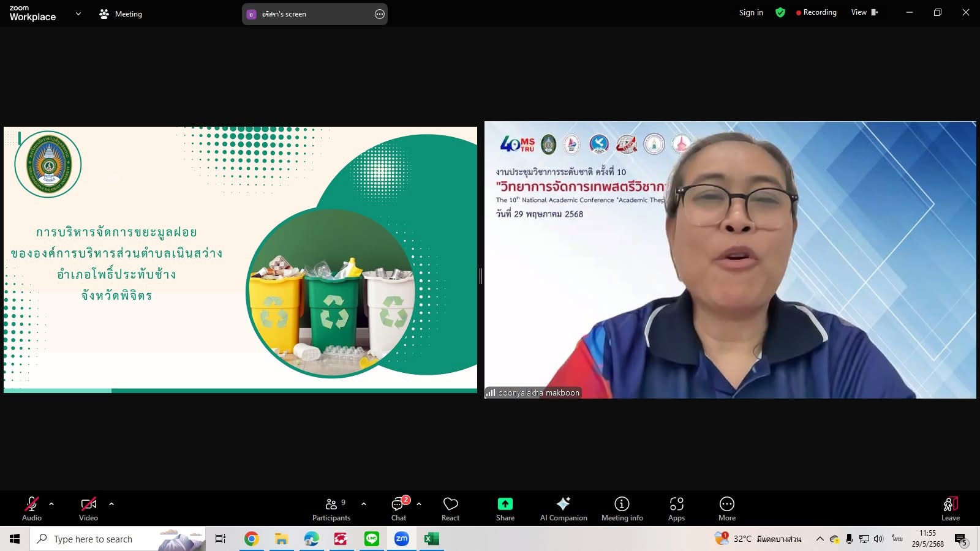Click the green encryption shield icon
The height and width of the screenshot is (551, 980).
780,12
